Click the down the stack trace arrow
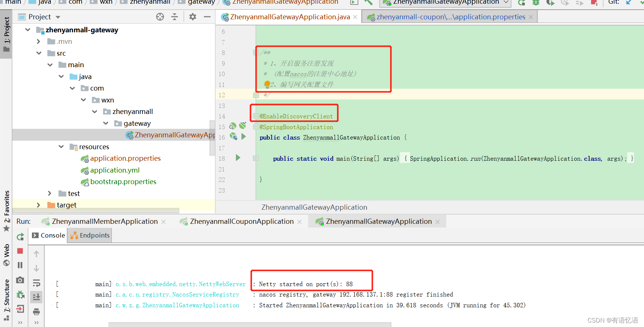 (x=36, y=268)
